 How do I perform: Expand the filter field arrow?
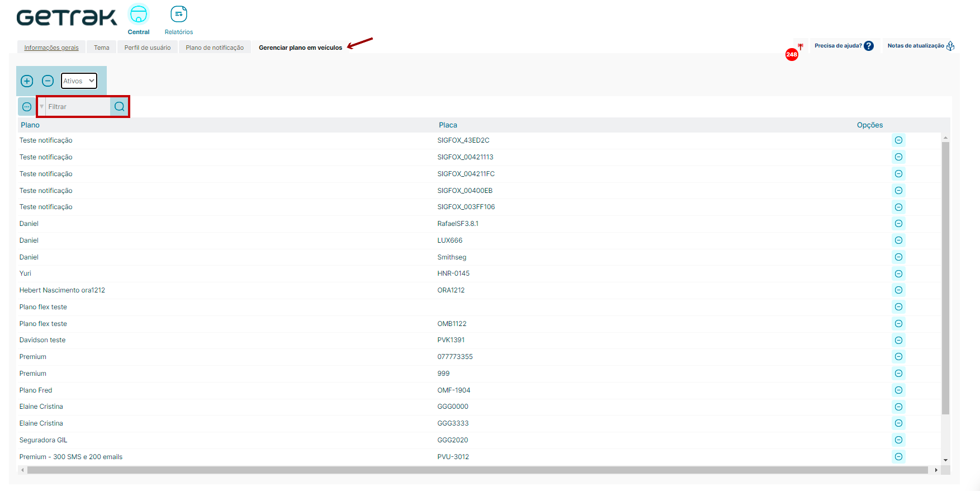41,107
